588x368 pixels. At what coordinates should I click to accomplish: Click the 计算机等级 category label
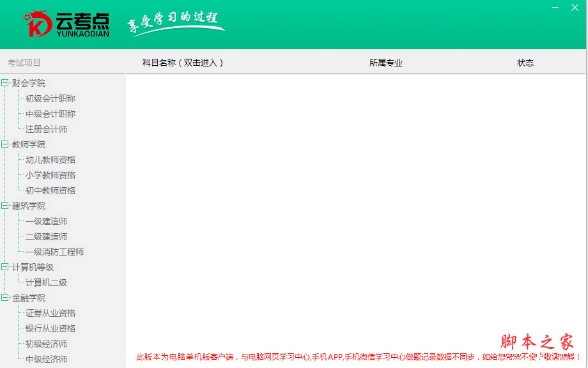tap(33, 267)
